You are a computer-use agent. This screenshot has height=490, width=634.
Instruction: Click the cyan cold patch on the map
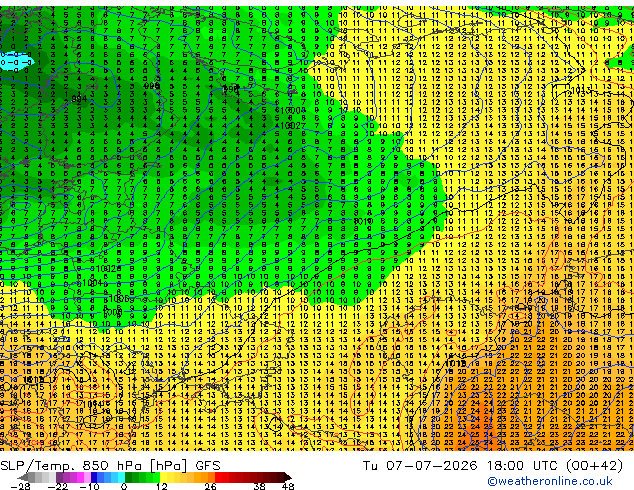point(15,62)
